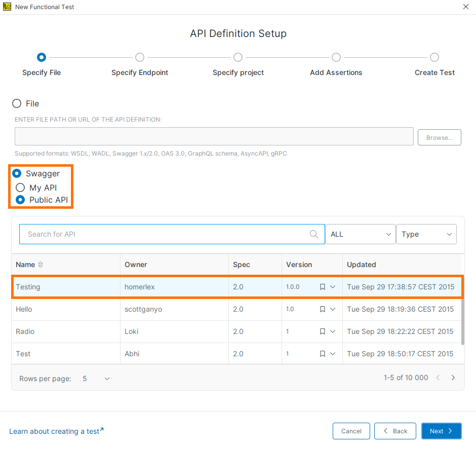Click the Owner column header
This screenshot has height=449, width=476.
pyautogui.click(x=136, y=265)
